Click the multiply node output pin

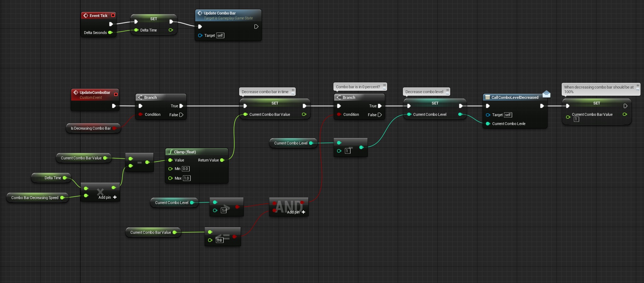click(x=113, y=187)
